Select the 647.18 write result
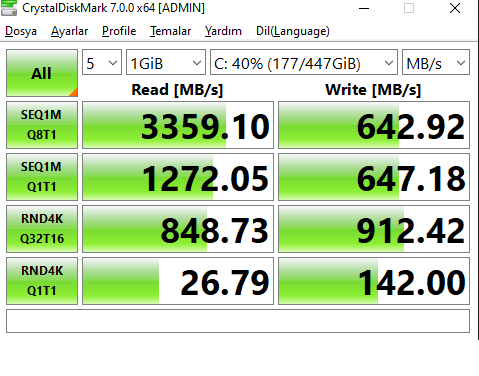479x376 pixels. point(374,177)
